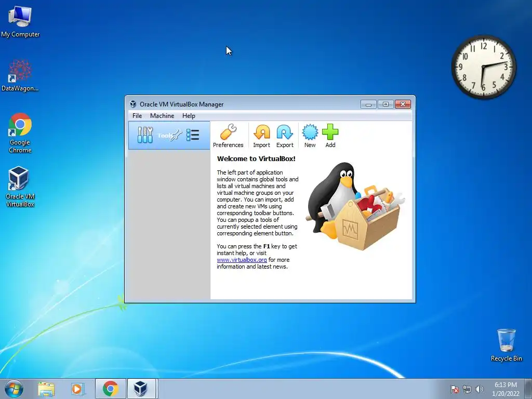
Task: Select the My Computer desktop icon
Action: point(20,21)
